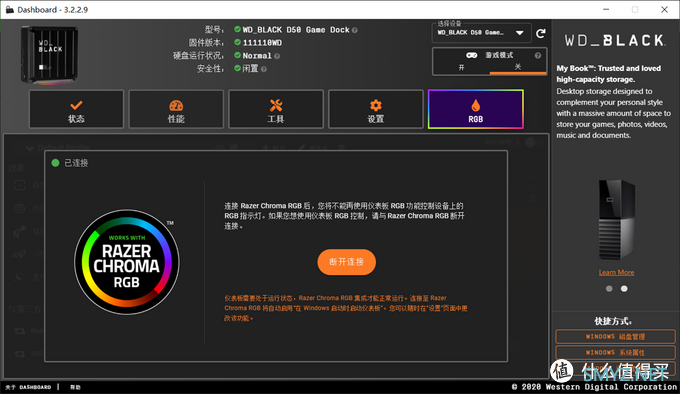Click the orange 断开连接 disconnect button
This screenshot has height=394, width=680.
tap(347, 262)
